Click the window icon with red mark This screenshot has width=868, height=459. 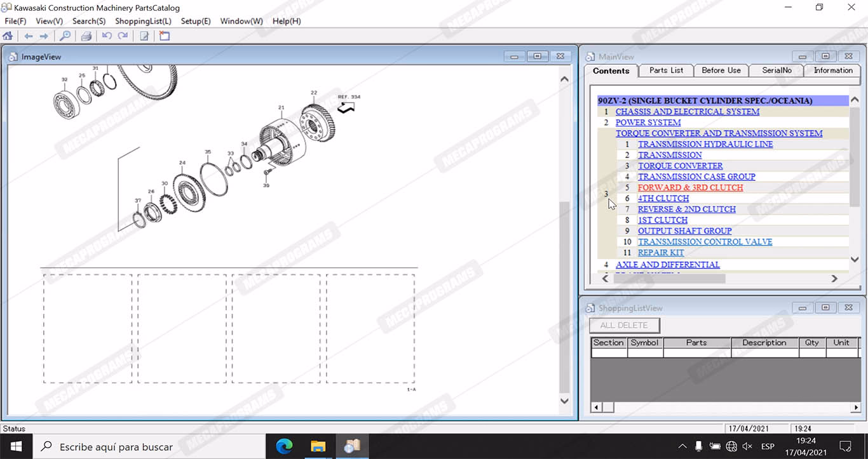point(165,36)
